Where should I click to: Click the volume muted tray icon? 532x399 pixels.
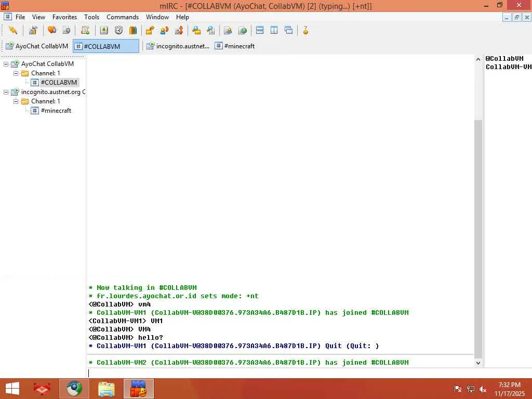click(x=483, y=389)
